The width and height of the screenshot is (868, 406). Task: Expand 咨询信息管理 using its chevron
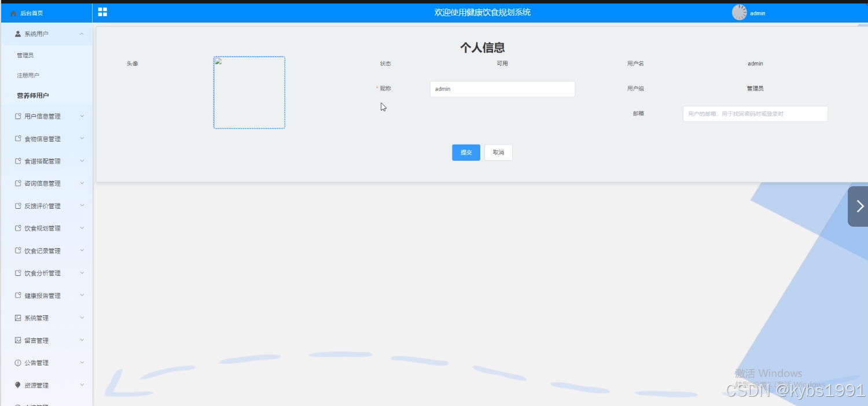coord(82,183)
